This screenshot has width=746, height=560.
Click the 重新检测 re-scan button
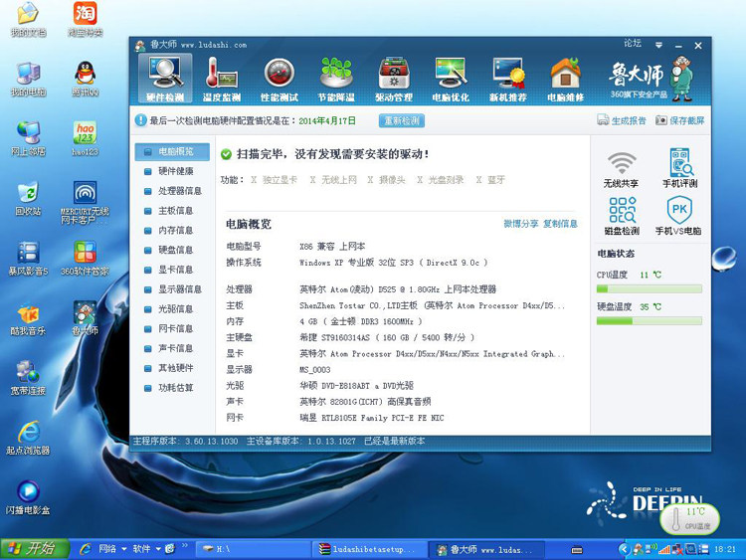click(x=401, y=120)
